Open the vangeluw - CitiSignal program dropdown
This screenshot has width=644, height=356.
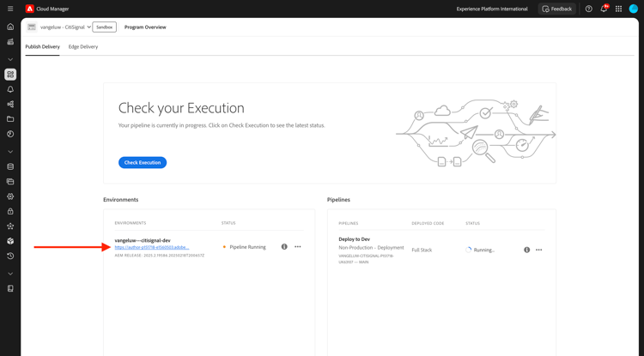coord(65,27)
